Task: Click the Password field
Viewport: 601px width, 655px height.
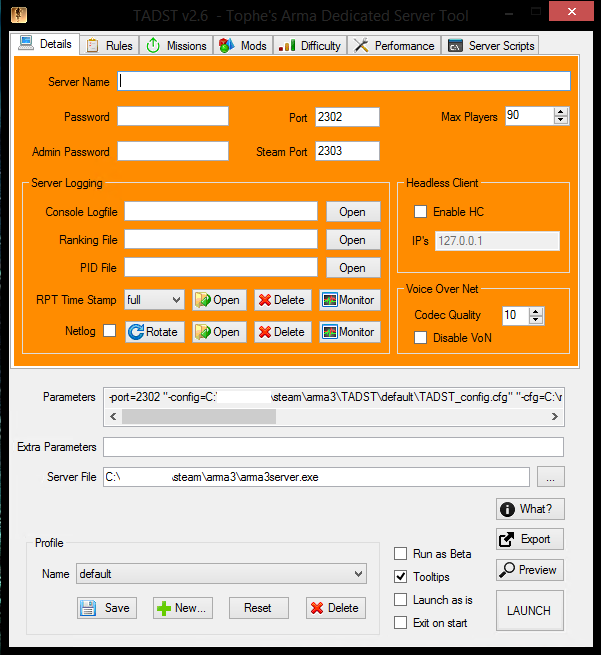Action: click(173, 116)
